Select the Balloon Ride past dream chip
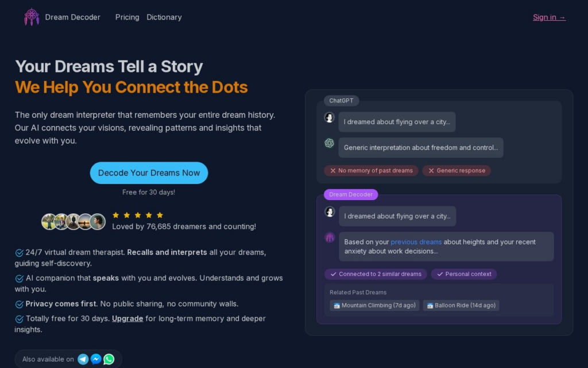The height and width of the screenshot is (368, 588). (x=461, y=305)
